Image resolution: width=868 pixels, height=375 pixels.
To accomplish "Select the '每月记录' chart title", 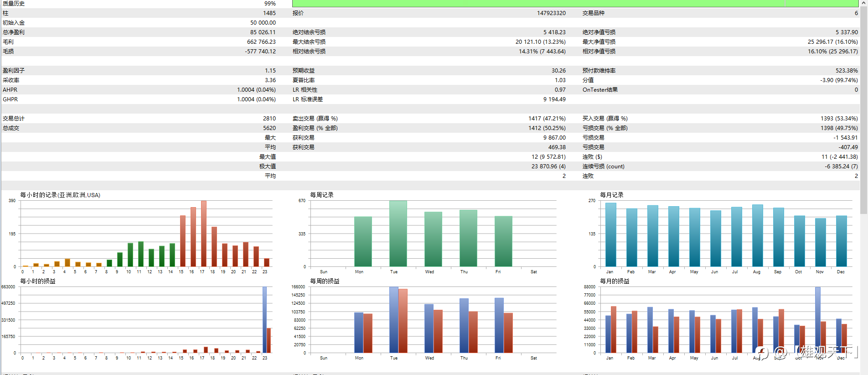I will 612,195.
